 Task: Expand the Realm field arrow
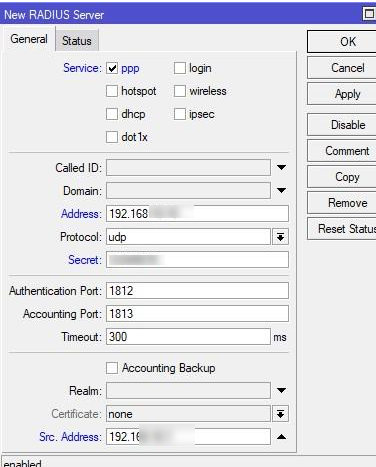click(281, 390)
